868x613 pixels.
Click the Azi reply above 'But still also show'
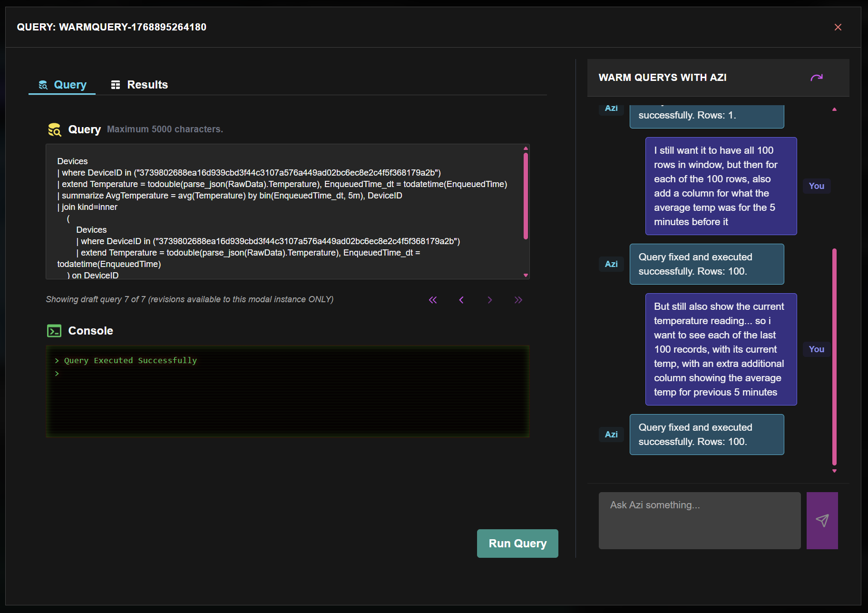pos(707,264)
